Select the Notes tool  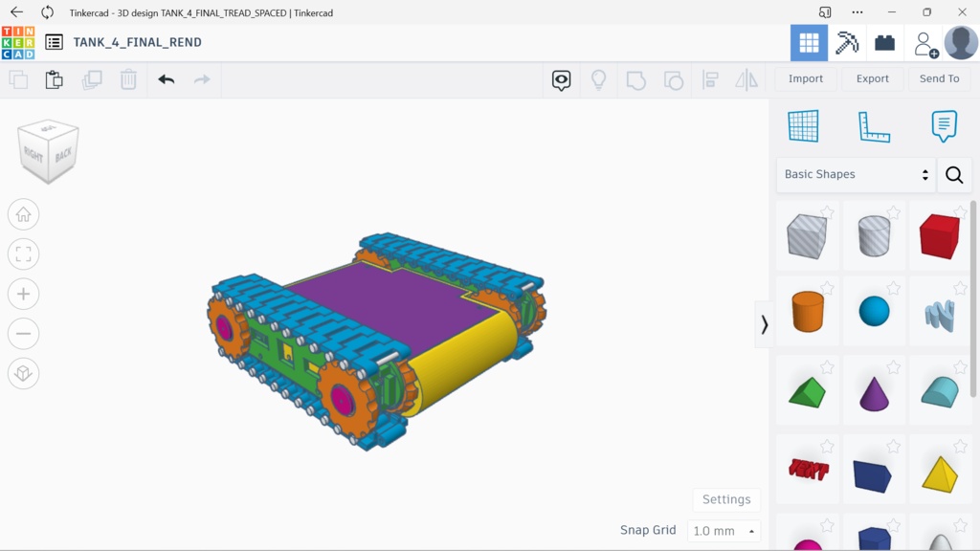944,126
